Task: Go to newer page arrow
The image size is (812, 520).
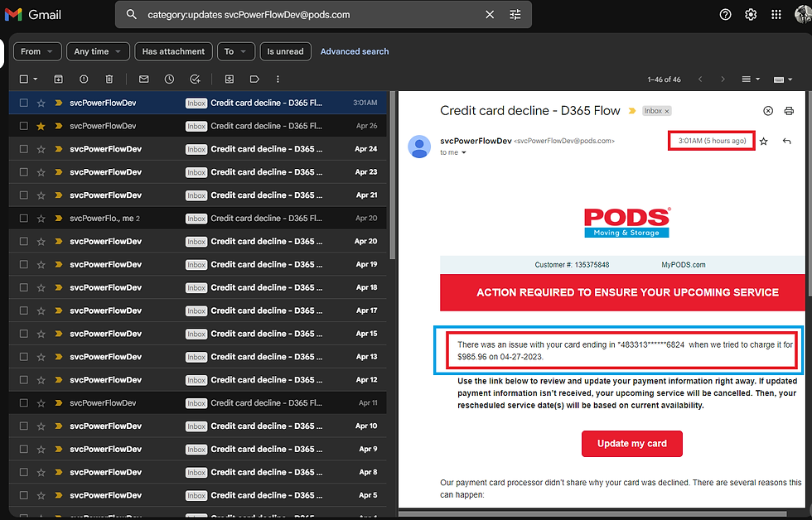Action: (x=700, y=79)
